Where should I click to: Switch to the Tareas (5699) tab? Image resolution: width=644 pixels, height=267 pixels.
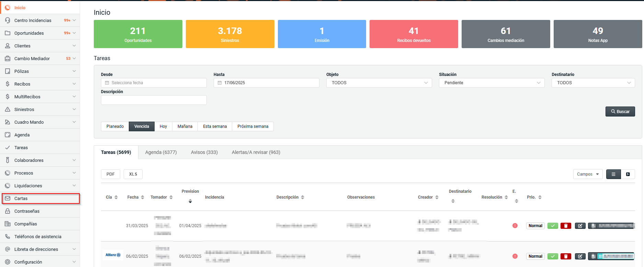point(116,152)
